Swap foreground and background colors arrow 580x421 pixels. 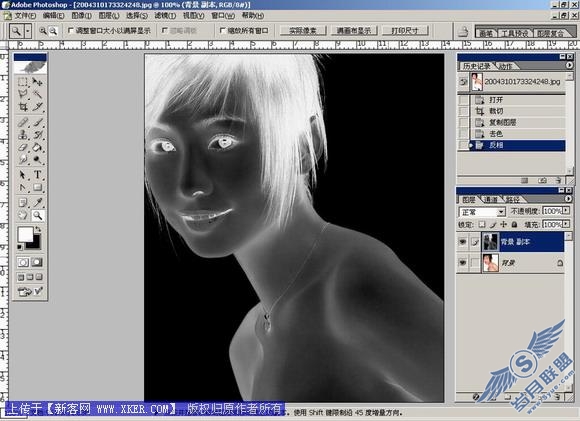coord(37,229)
